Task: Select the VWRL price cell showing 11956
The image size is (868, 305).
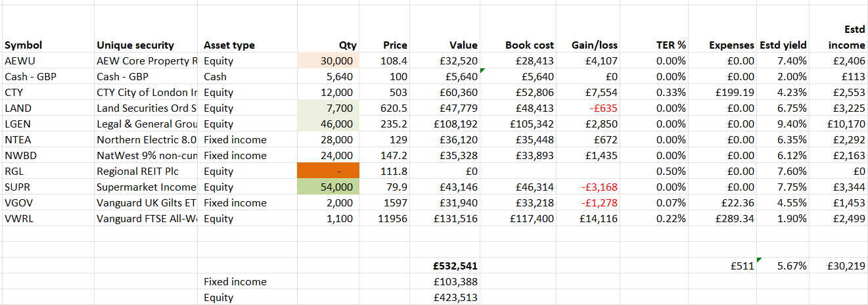Action: [x=392, y=218]
